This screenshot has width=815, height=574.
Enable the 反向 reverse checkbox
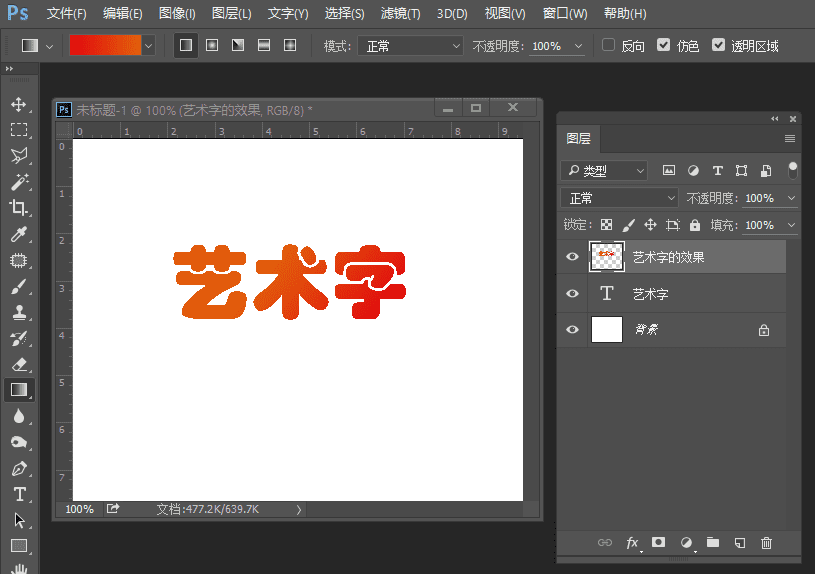coord(609,46)
